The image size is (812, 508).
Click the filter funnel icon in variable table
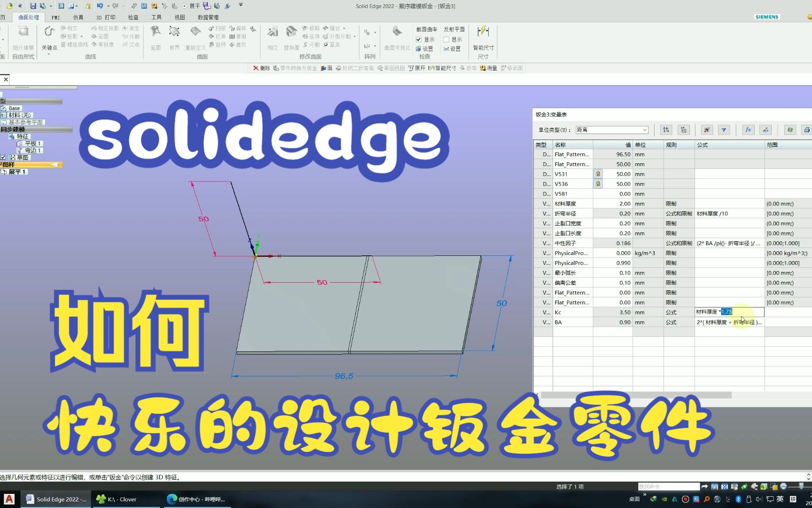coord(724,130)
